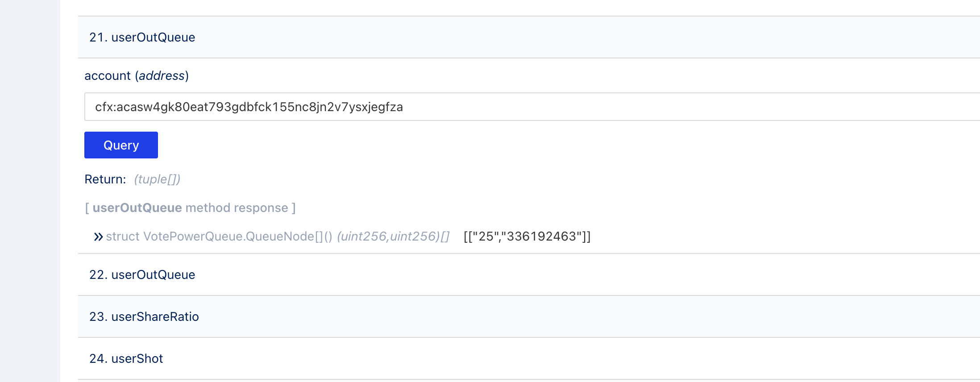Click the "method response ]" text
980x382 pixels.
pos(240,208)
